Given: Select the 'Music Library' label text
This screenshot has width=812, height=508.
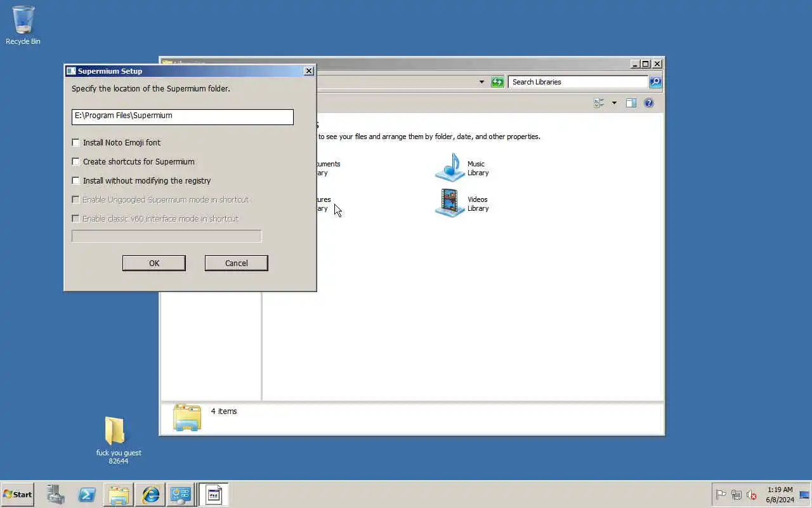Looking at the screenshot, I should [x=478, y=168].
